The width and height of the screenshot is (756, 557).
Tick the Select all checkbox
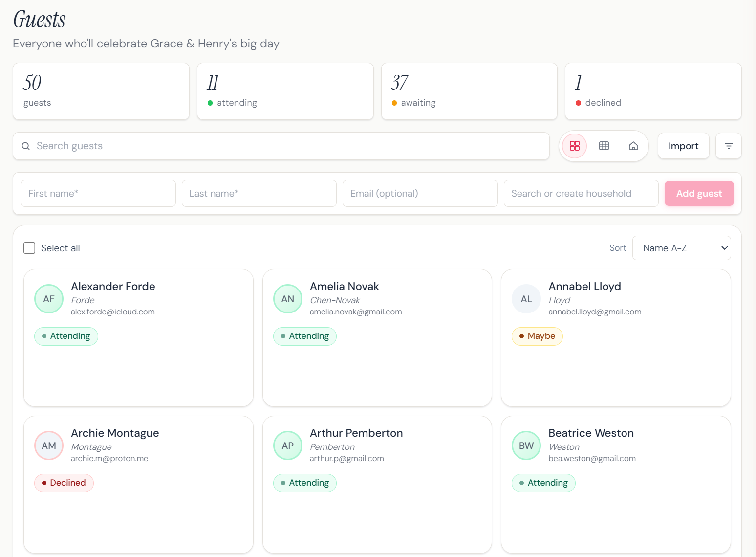(x=29, y=248)
